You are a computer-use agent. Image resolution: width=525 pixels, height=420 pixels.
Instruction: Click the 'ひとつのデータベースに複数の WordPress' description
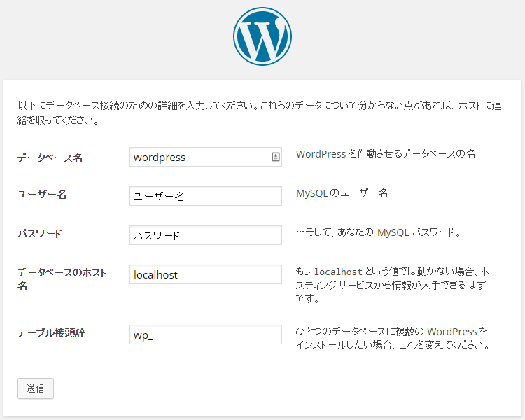point(393,338)
